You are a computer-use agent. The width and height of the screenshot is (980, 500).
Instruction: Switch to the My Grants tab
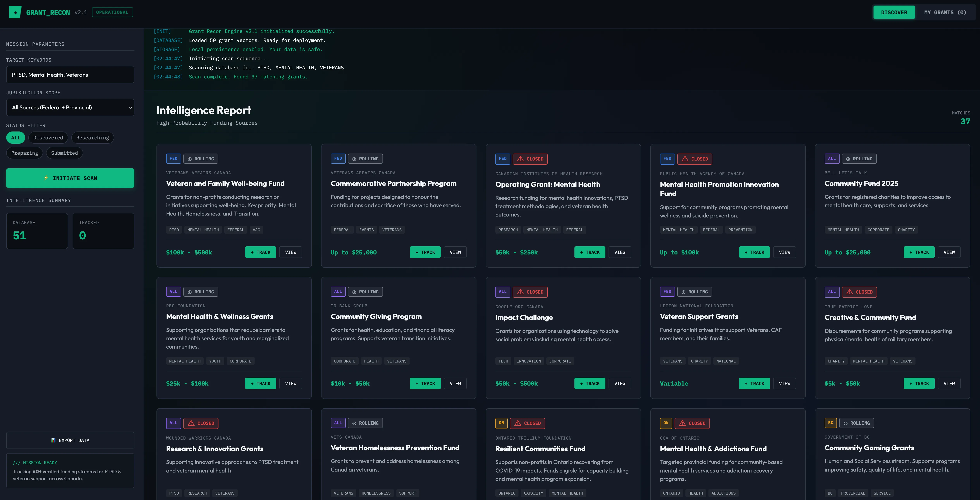[x=945, y=12]
